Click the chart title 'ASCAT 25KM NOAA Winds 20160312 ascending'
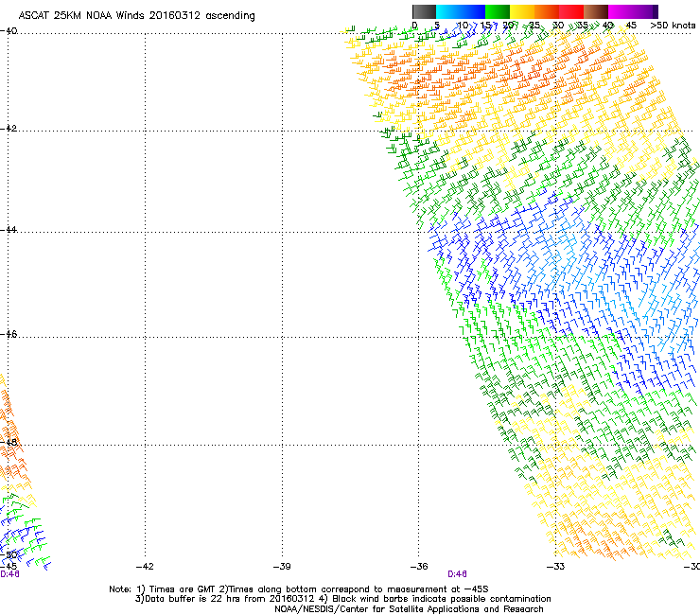The width and height of the screenshot is (700, 615). [136, 16]
